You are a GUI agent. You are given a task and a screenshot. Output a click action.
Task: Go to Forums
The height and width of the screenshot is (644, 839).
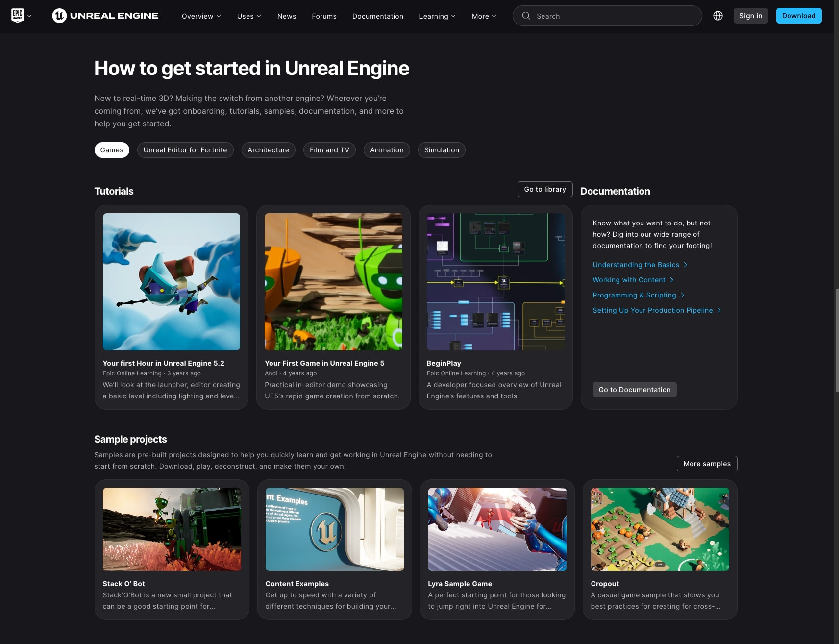324,16
